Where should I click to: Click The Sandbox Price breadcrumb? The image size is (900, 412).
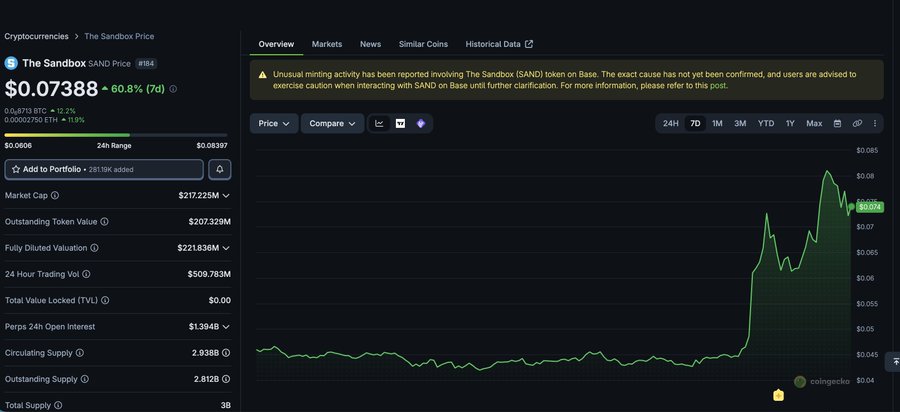119,36
